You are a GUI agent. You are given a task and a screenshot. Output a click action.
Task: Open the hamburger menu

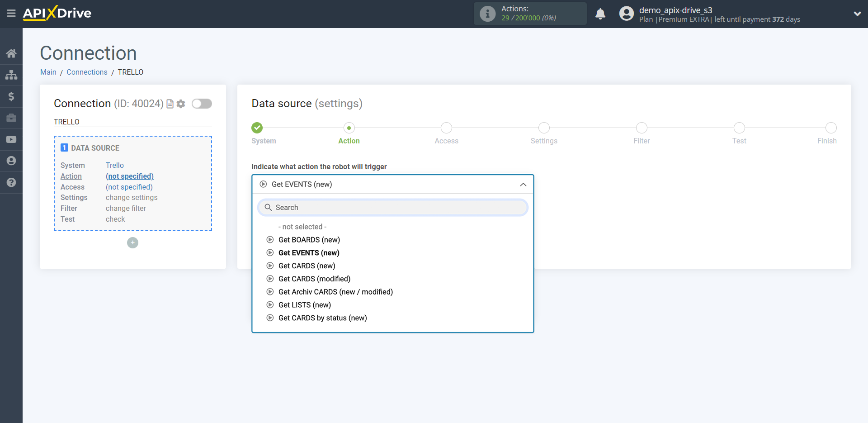click(11, 13)
